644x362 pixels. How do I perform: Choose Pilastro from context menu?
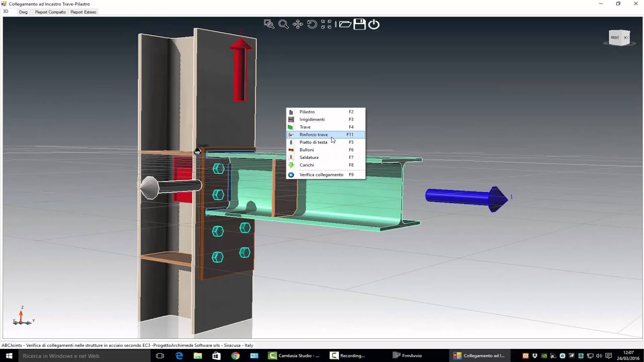click(326, 112)
